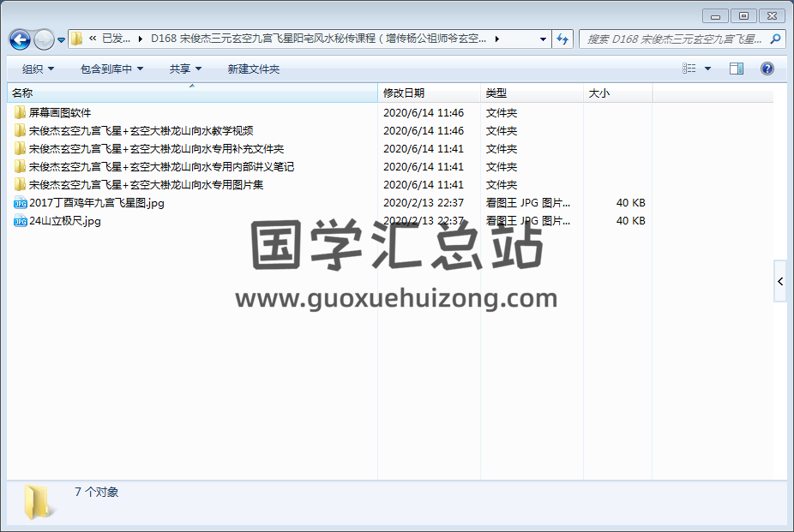Click 看图王 JPG type of 2017丁酉鸡年九宫飞星图.jpg
The image size is (794, 532).
(527, 203)
